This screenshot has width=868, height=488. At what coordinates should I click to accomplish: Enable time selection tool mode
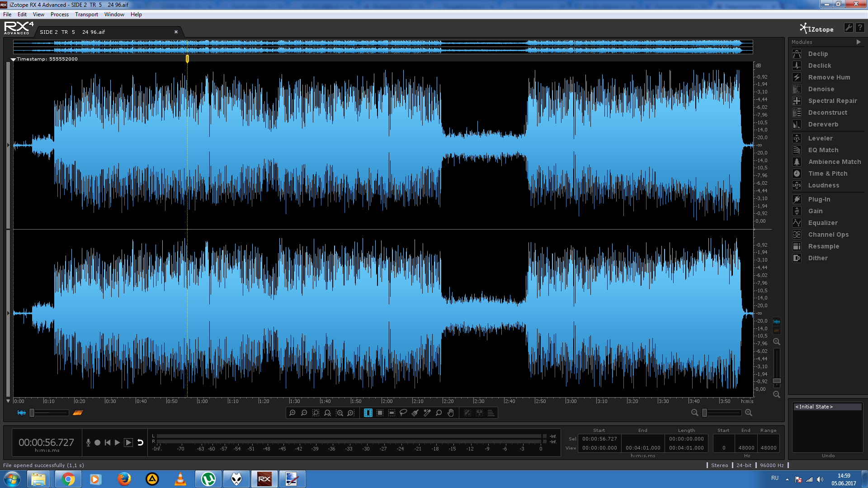(x=368, y=413)
